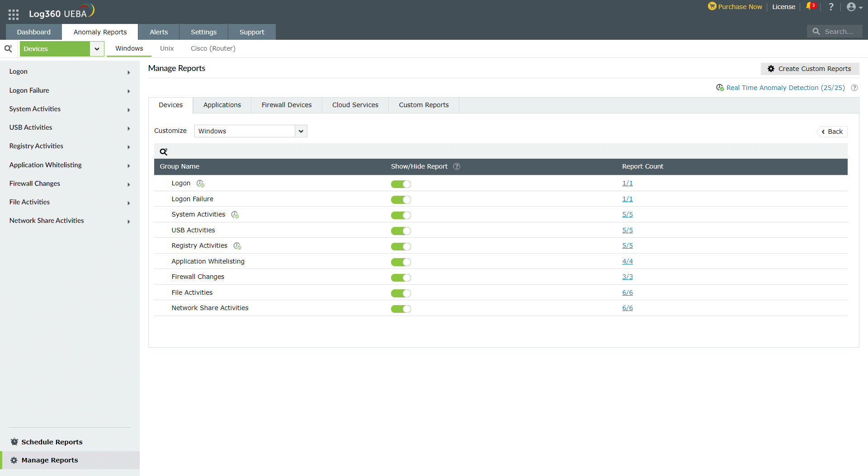Turn off the USB Activities toggle
Viewport: 868px width, 476px height.
pos(401,231)
